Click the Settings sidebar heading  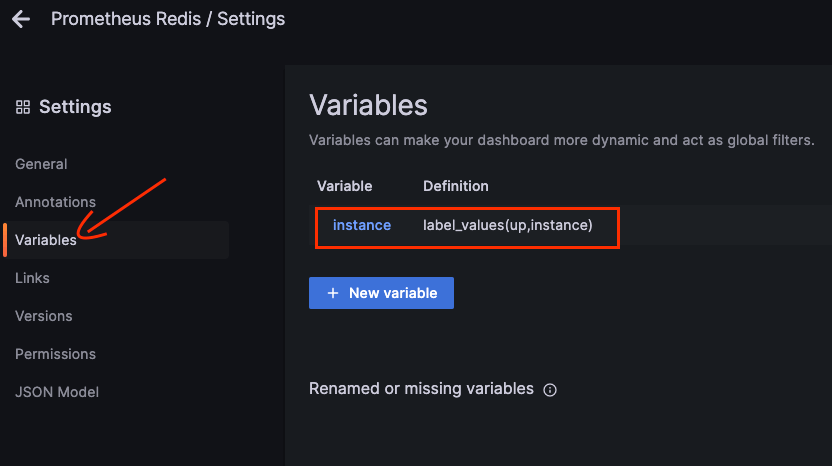pos(75,107)
